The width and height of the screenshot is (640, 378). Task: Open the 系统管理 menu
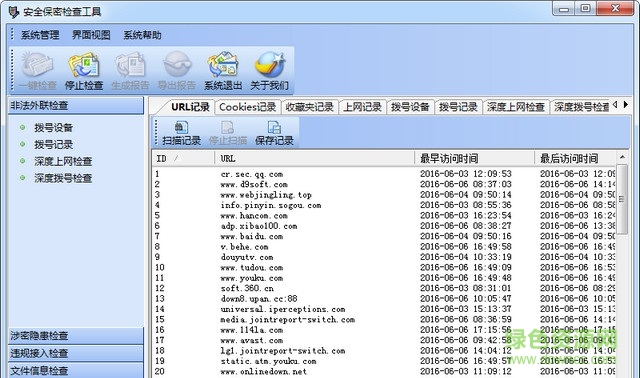pos(40,35)
